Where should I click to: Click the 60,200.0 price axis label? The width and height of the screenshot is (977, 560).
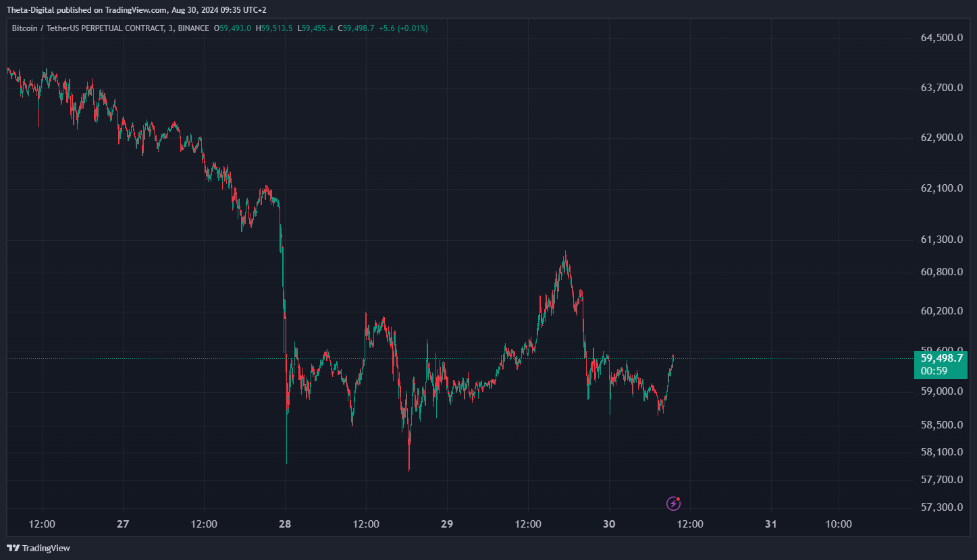[941, 311]
